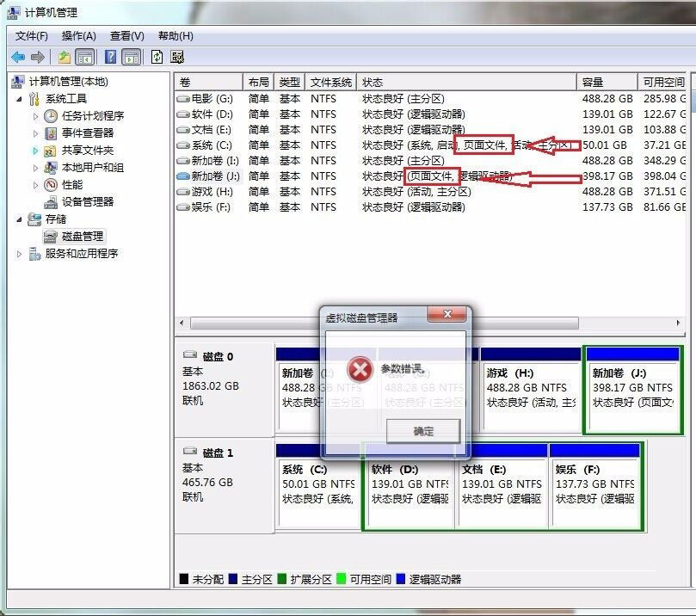The height and width of the screenshot is (616, 696).
Task: Click the red error icon in the dialog
Action: pos(360,369)
